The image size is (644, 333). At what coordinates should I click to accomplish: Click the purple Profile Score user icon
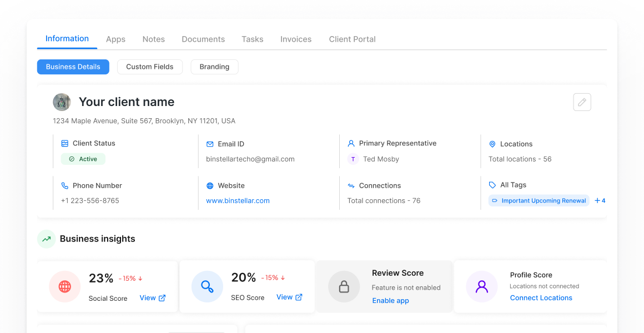point(482,286)
